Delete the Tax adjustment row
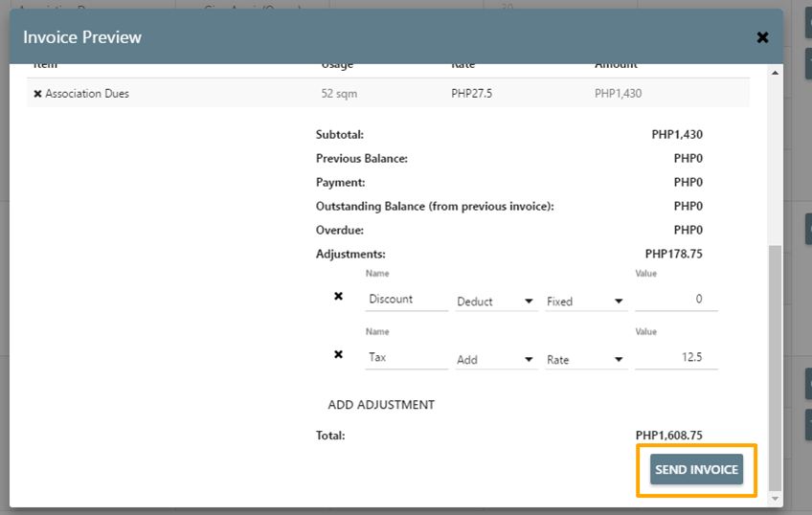The image size is (812, 515). pyautogui.click(x=338, y=354)
